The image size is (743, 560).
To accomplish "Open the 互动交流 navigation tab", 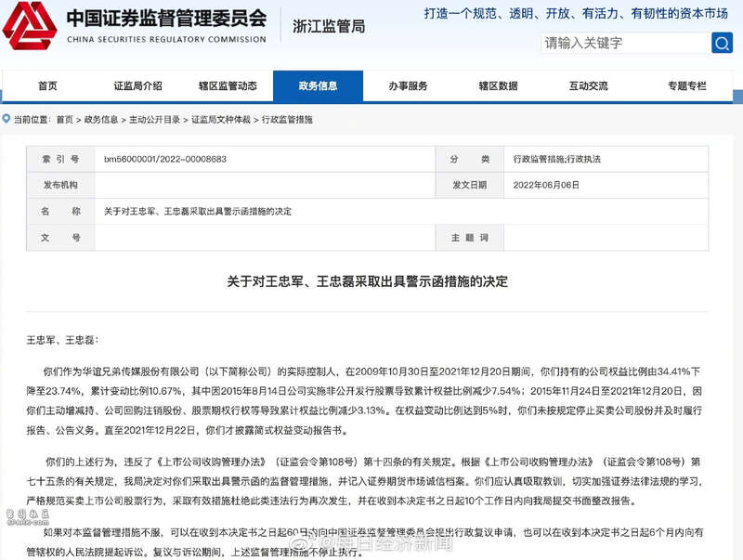I will pos(588,85).
